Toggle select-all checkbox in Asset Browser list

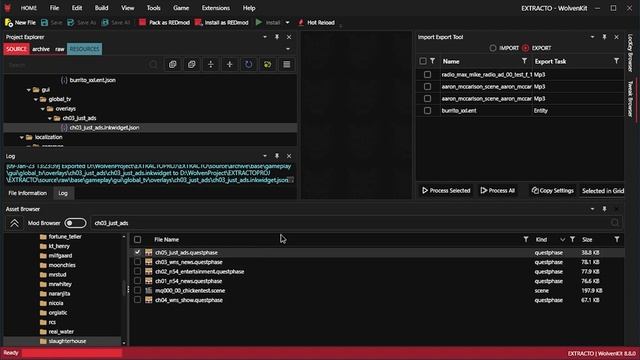coord(138,240)
